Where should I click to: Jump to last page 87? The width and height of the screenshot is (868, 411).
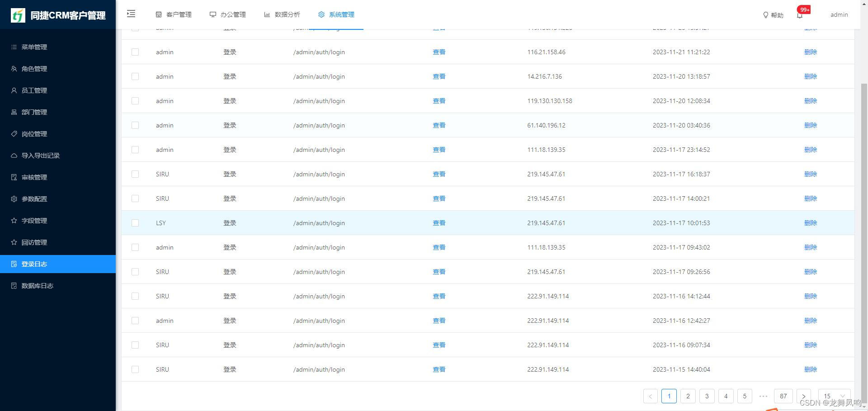pyautogui.click(x=783, y=396)
